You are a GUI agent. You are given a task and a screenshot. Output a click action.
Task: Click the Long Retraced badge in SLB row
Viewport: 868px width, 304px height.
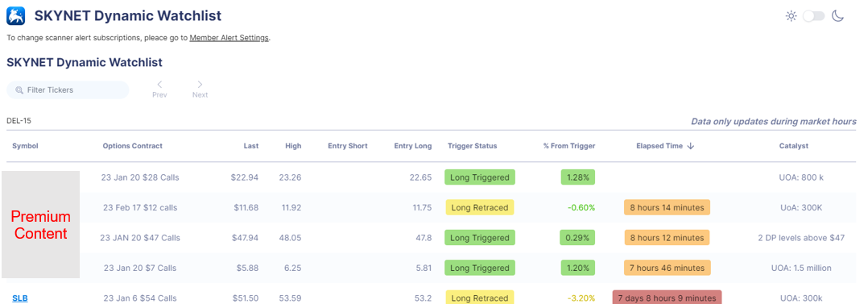[479, 298]
